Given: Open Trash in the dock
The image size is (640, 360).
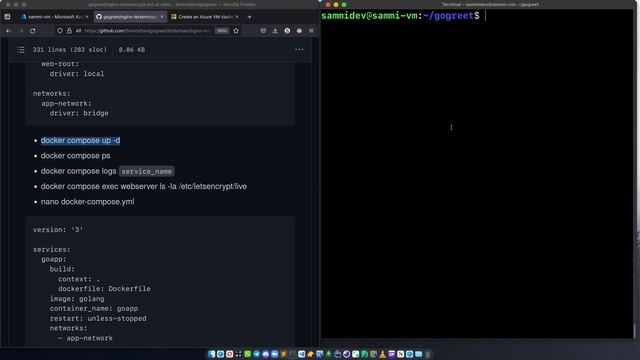Looking at the screenshot, I should 427,354.
